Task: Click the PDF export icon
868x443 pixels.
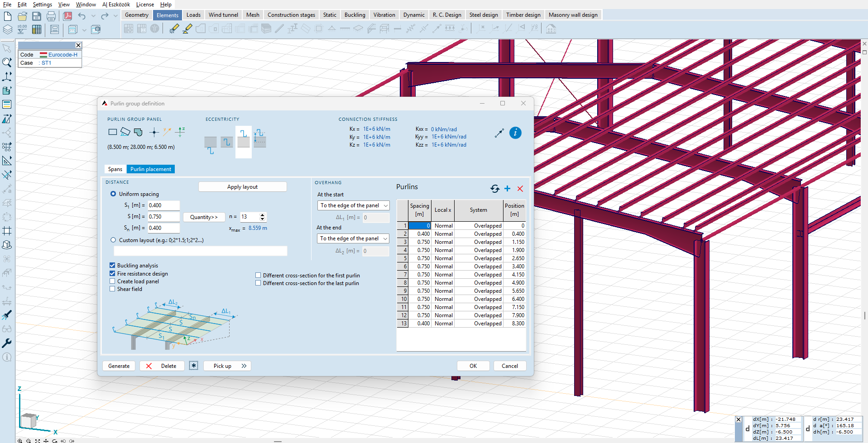Action: click(x=68, y=16)
